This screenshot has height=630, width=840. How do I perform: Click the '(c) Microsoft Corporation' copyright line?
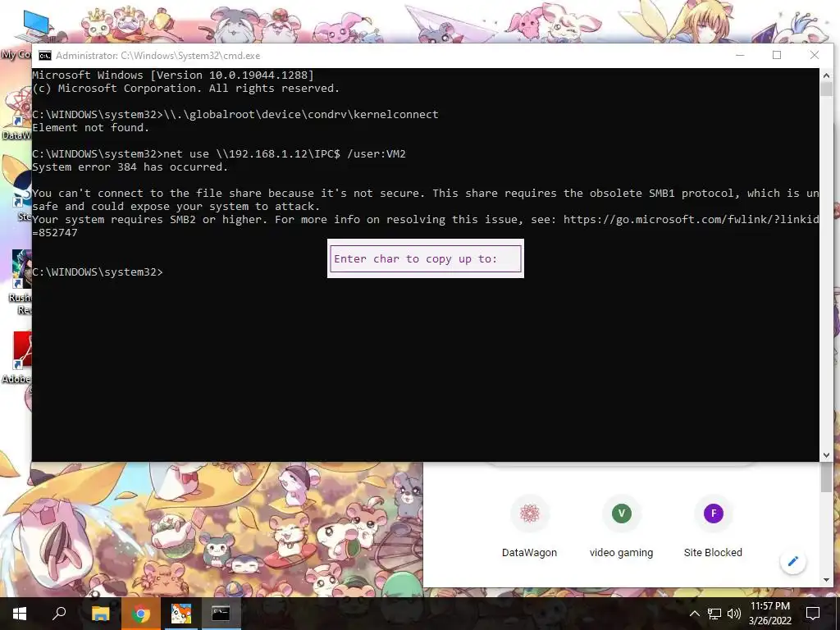[x=186, y=89]
